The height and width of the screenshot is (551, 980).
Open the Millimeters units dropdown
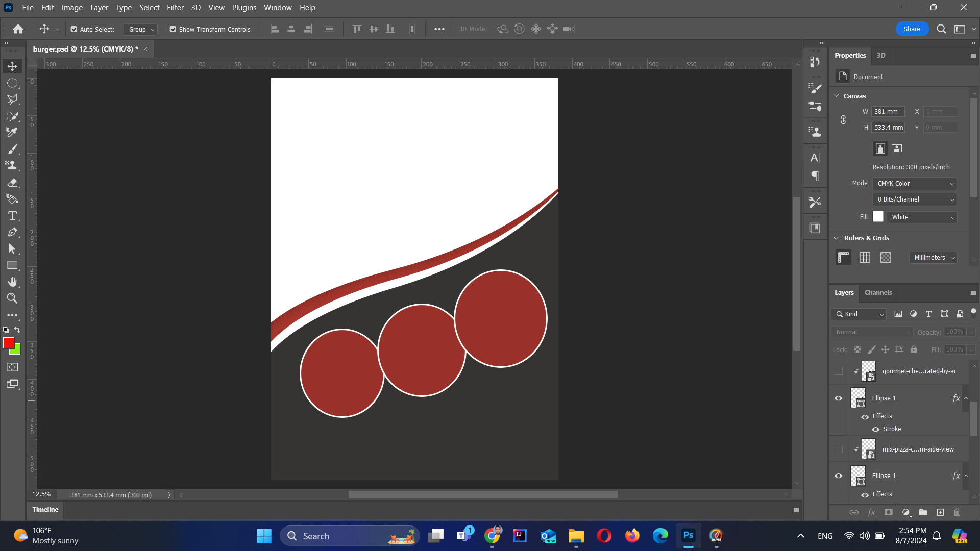click(933, 258)
